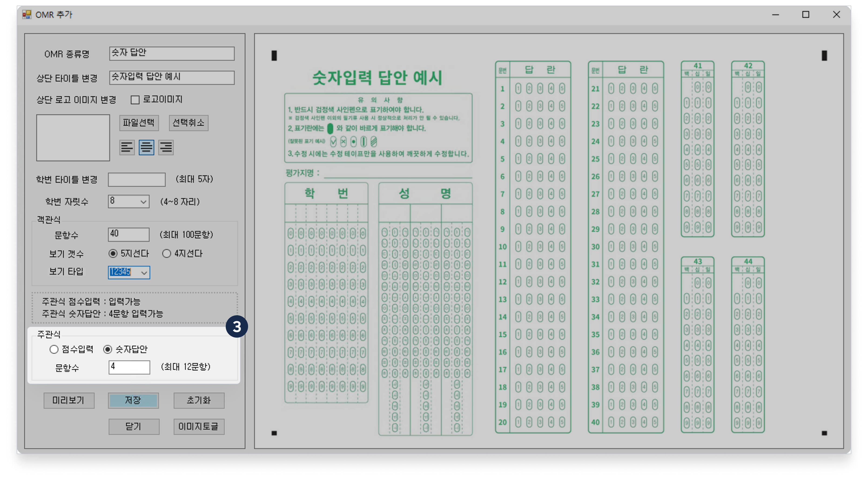Click the right align logo icon

(166, 147)
